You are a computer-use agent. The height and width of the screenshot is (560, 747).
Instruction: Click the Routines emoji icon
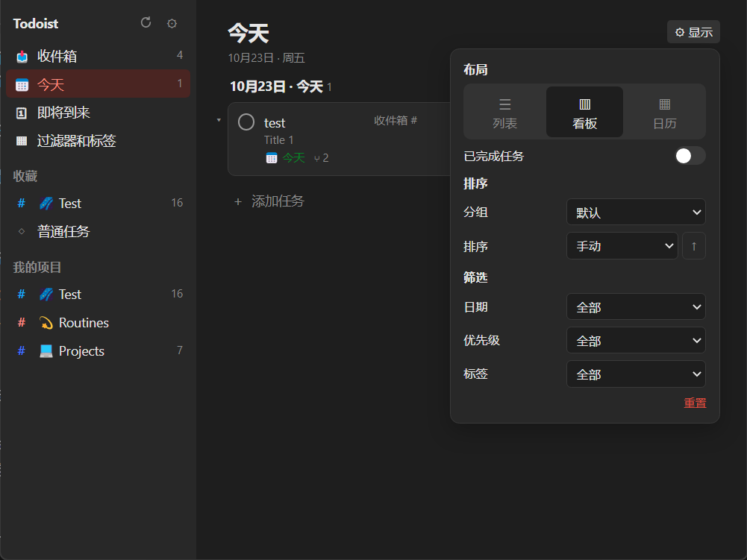point(46,323)
